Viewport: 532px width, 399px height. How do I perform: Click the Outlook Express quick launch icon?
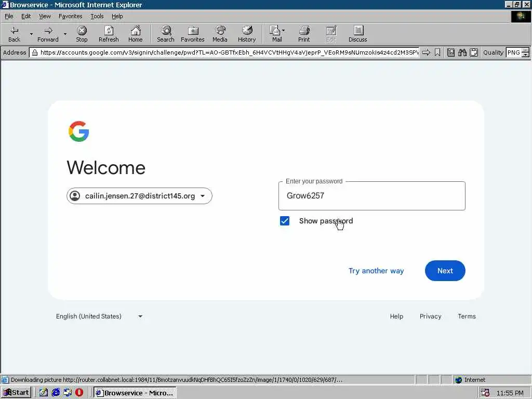pos(68,393)
